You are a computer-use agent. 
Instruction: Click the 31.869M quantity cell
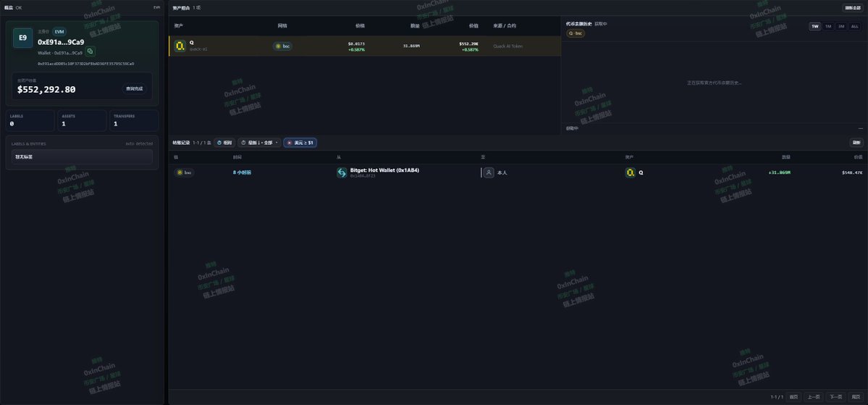tap(411, 46)
